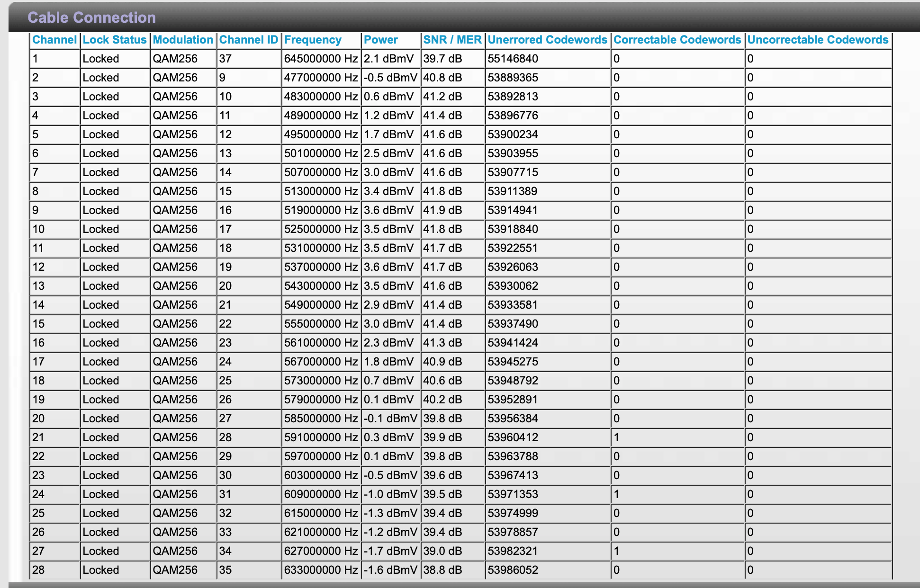Select frequency cell 489000000 Hz
This screenshot has height=588, width=920.
321,116
